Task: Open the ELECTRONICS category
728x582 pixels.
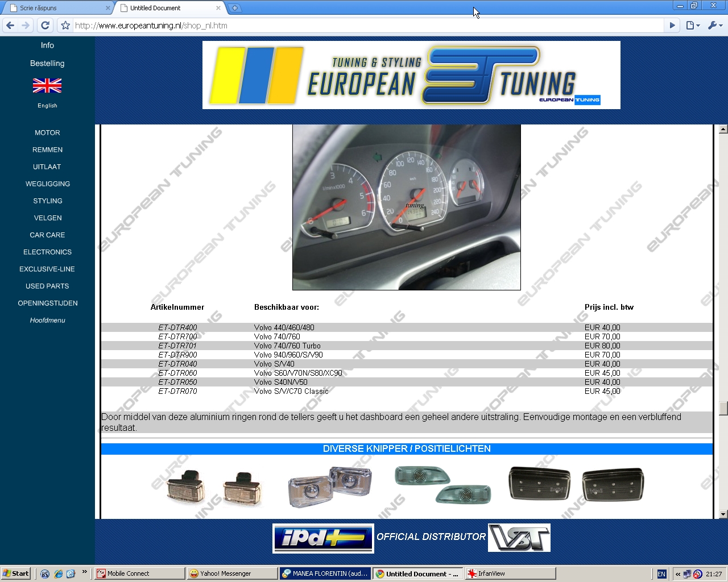Action: pos(48,252)
